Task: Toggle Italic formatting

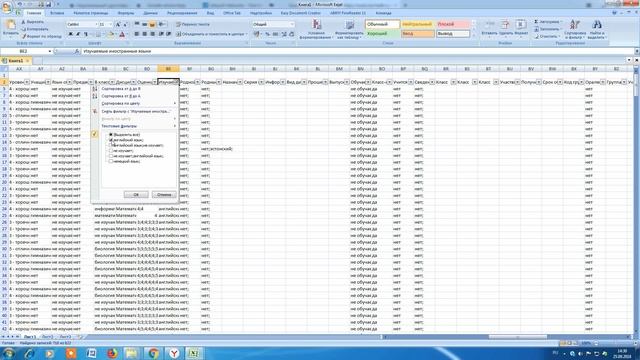Action: [x=78, y=34]
